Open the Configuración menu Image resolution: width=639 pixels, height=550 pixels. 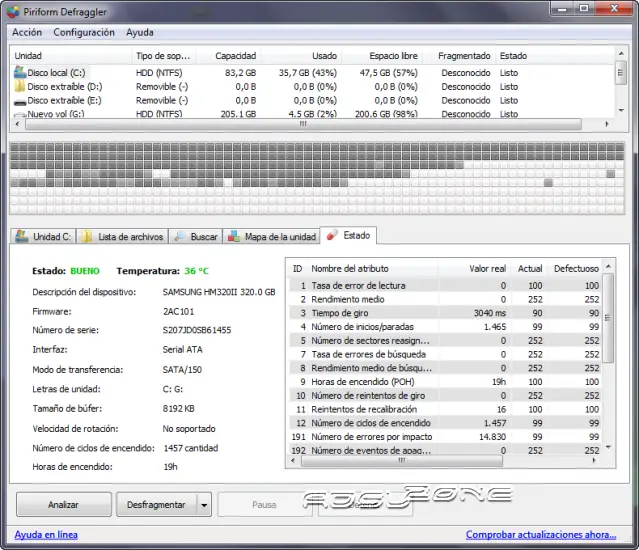(84, 32)
